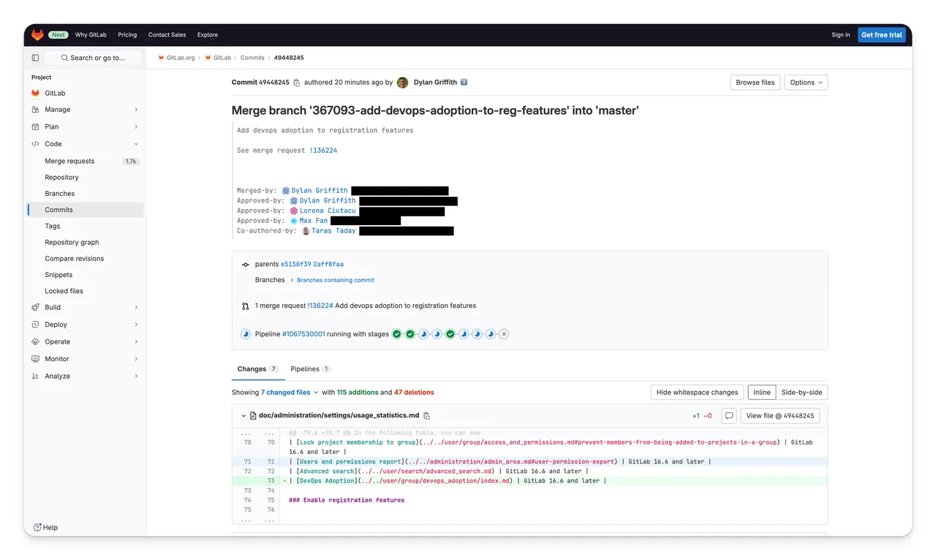The height and width of the screenshot is (560, 936).
Task: Open Merge requests in sidebar
Action: pos(85,161)
